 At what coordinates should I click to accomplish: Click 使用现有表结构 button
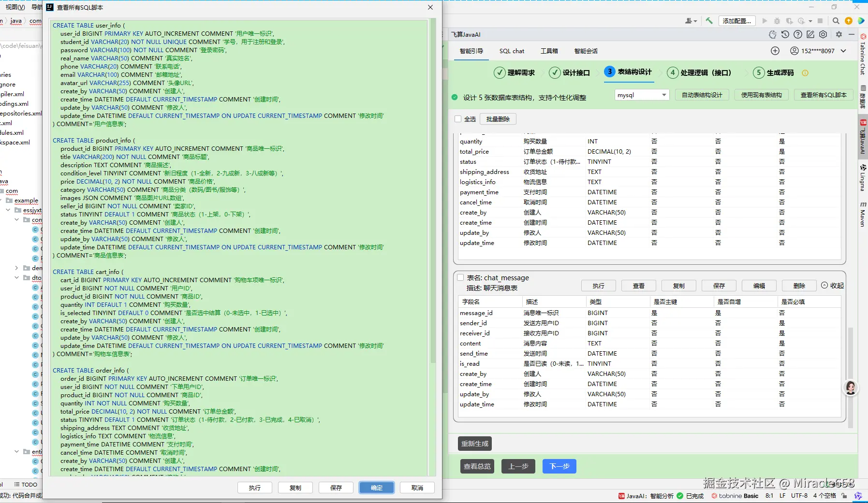click(x=762, y=95)
